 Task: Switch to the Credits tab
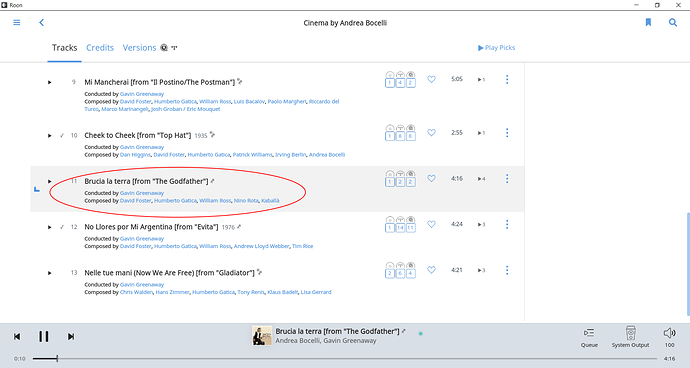[100, 48]
